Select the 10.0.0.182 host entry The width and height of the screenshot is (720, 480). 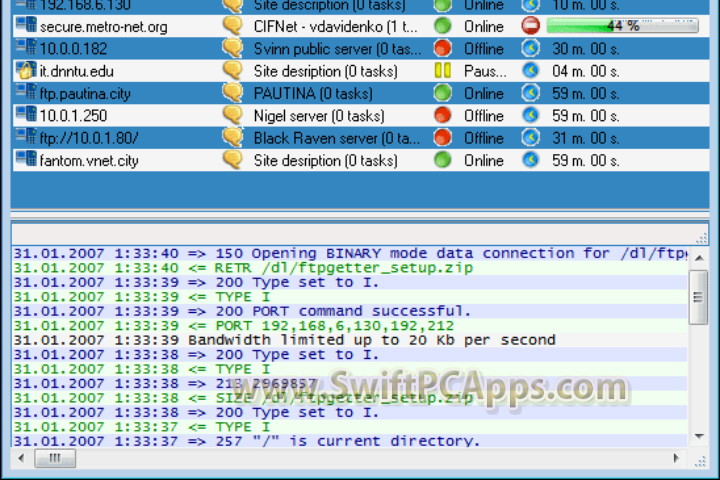tap(73, 49)
